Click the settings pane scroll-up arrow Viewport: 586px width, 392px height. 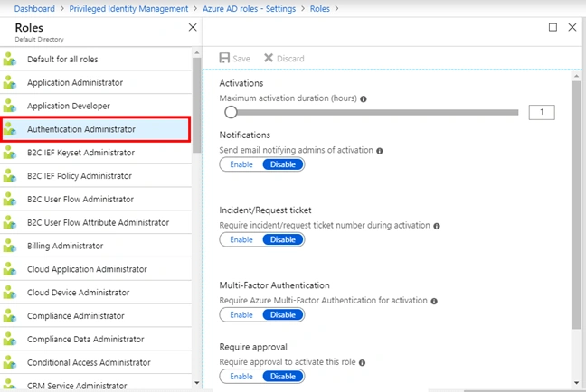click(x=576, y=76)
